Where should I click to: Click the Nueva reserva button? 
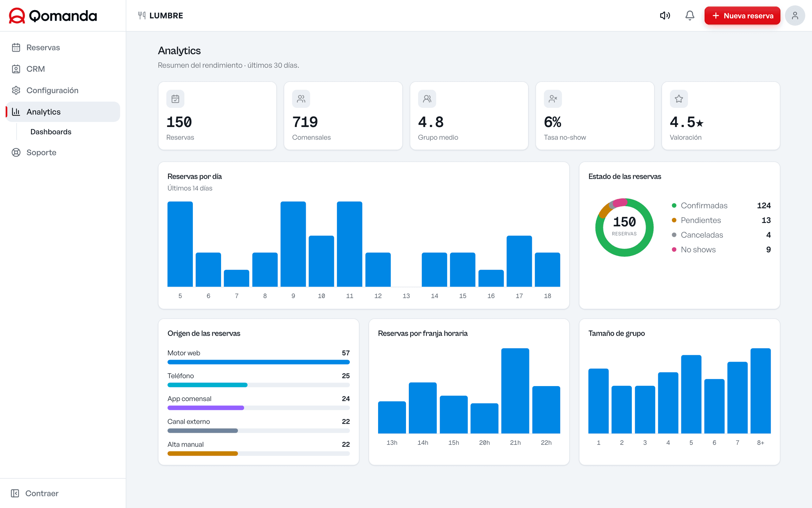(x=742, y=16)
